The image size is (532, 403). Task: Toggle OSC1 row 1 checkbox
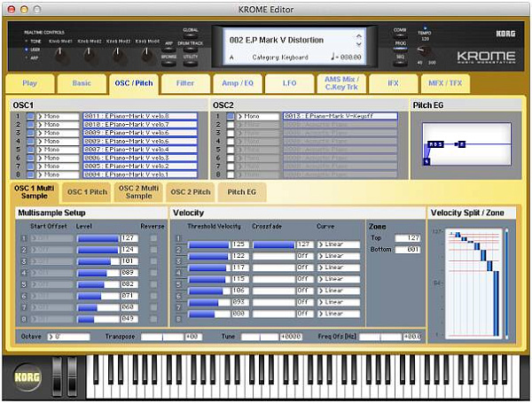pyautogui.click(x=30, y=116)
